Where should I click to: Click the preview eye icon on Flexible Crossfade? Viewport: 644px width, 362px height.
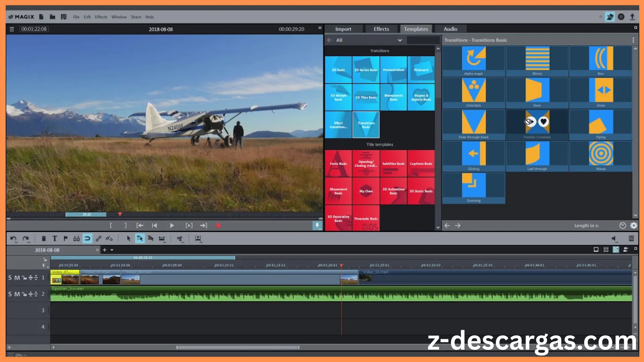pos(530,122)
